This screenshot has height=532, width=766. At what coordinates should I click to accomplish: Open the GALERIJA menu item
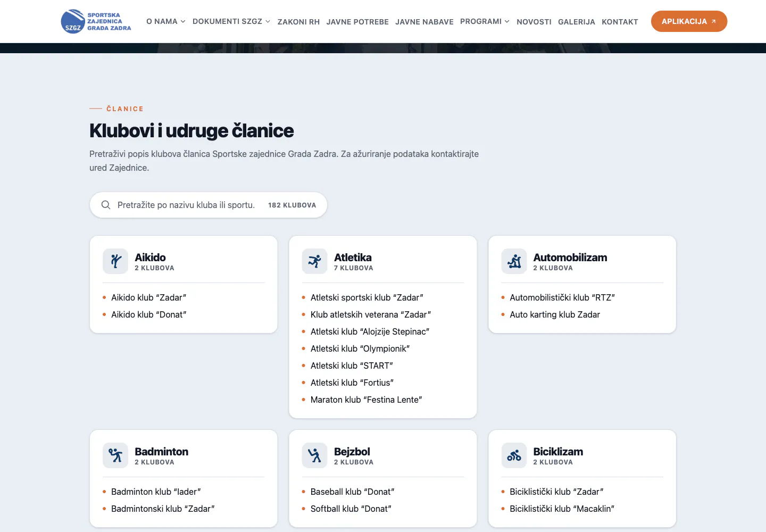tap(577, 22)
